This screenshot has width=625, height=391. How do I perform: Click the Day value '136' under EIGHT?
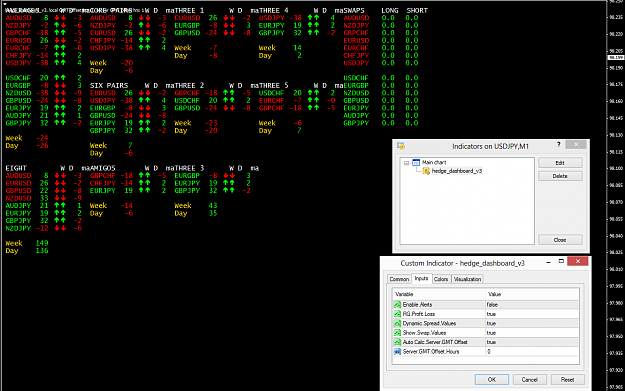click(42, 251)
